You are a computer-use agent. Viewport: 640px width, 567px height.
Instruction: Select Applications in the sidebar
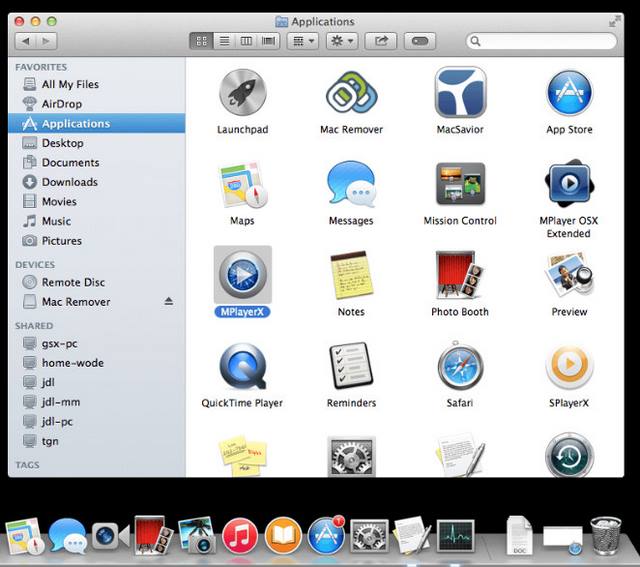point(96,123)
